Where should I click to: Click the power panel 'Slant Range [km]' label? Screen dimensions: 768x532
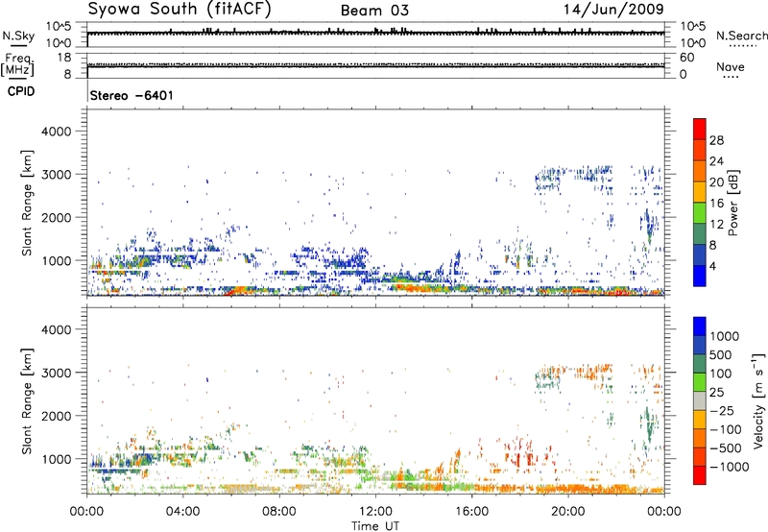pyautogui.click(x=27, y=203)
